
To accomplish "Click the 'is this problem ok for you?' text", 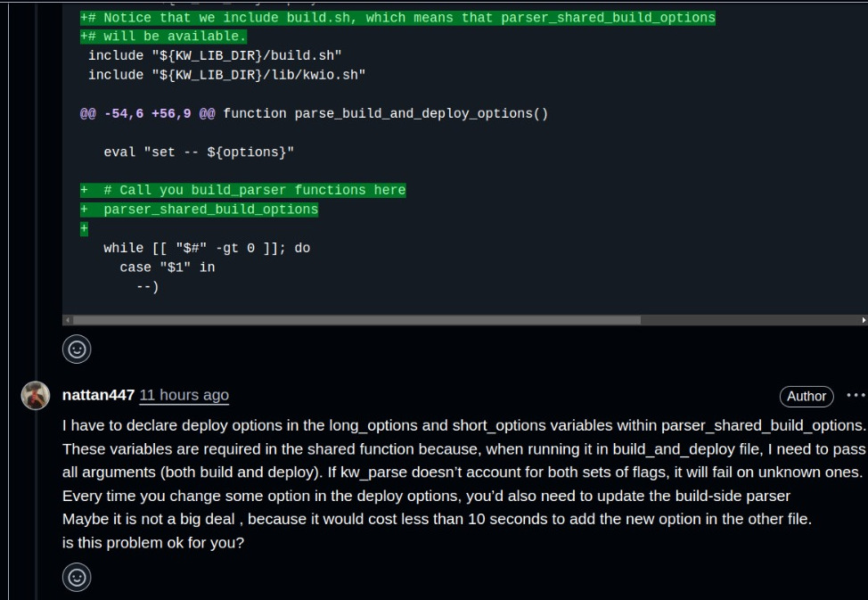I will pos(153,542).
